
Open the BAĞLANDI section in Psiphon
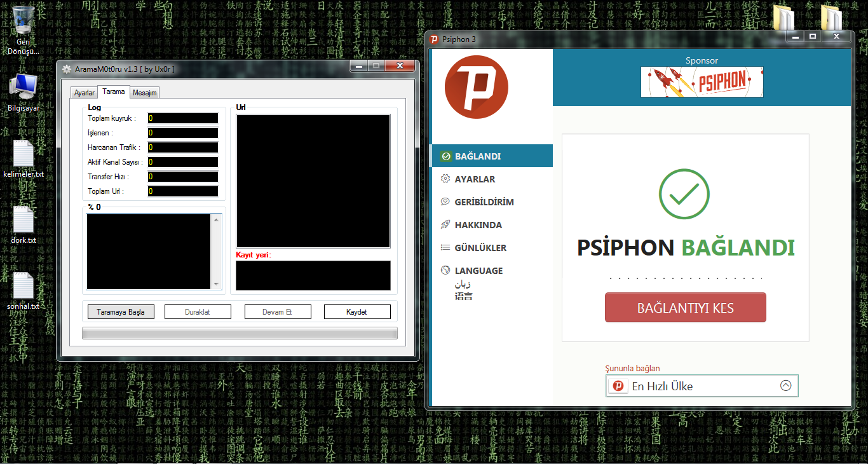click(x=492, y=156)
